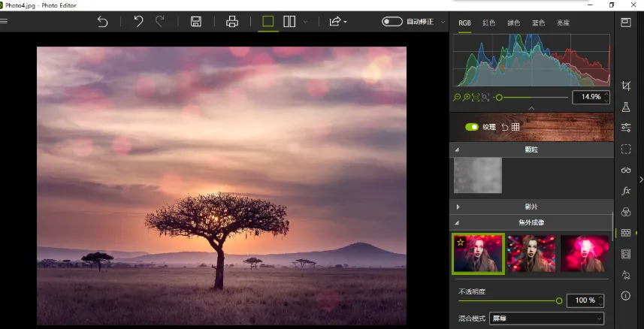Screen dimensions: 644x329
Task: Expand the side panel with right-edge chevron
Action: 641,180
